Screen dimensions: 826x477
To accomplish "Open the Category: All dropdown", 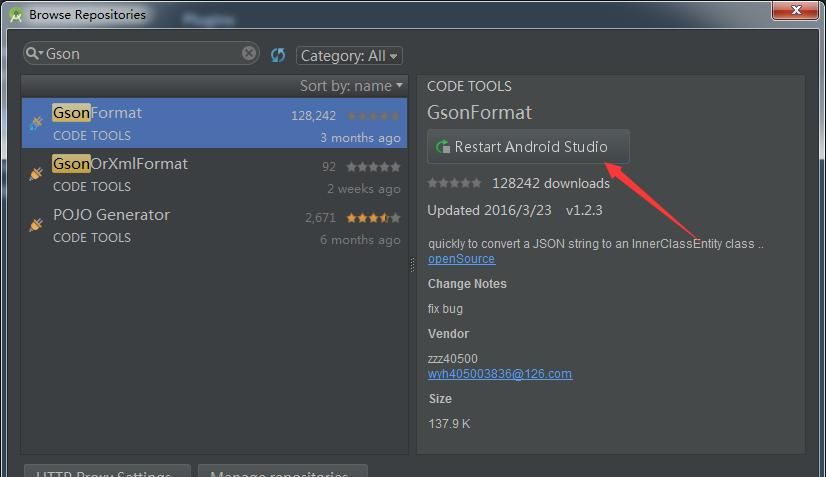I will click(x=349, y=56).
